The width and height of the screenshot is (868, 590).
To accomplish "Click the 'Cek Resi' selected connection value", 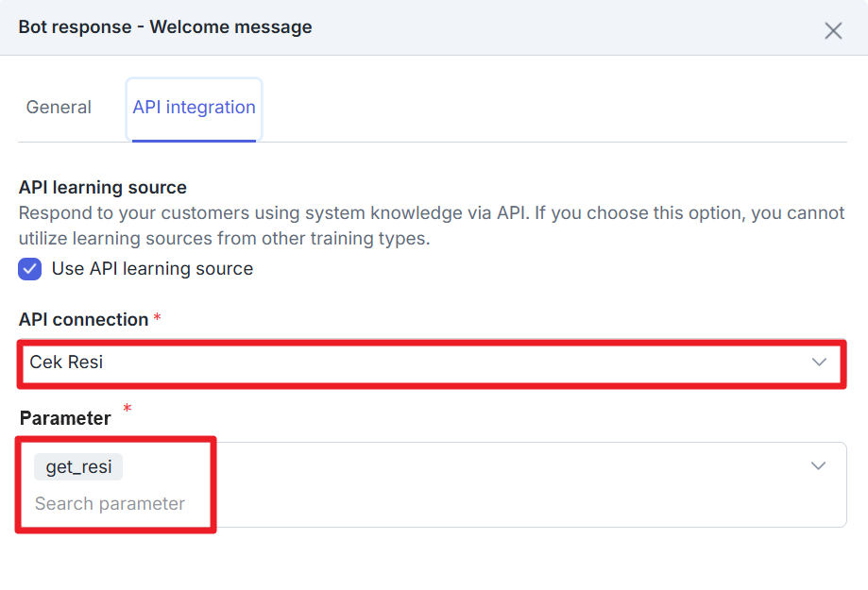I will coord(66,362).
